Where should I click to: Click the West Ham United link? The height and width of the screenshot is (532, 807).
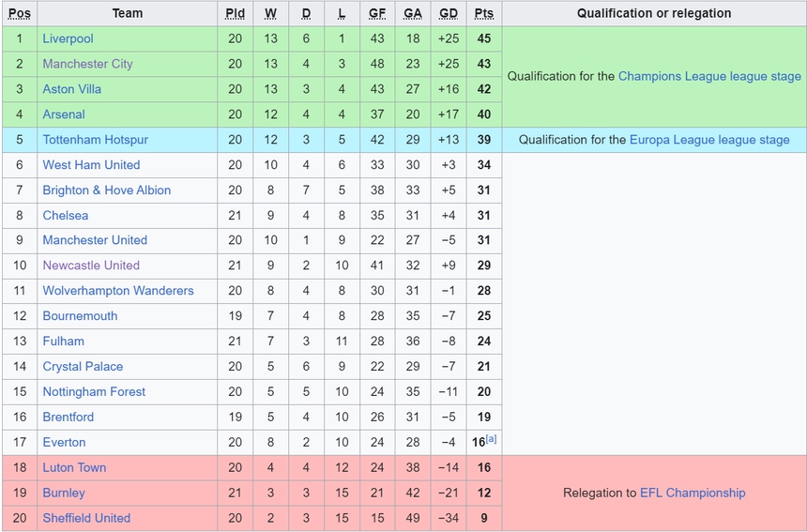pyautogui.click(x=91, y=165)
